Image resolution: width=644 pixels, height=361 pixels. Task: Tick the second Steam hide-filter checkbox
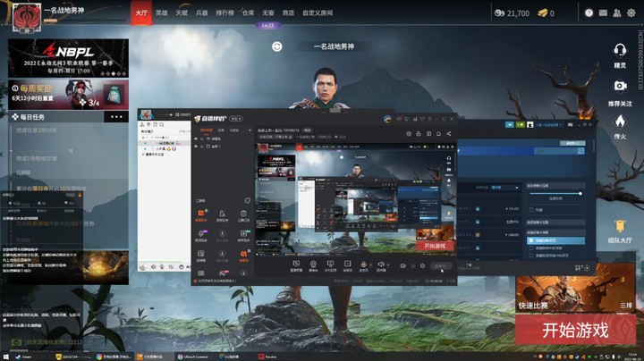pyautogui.click(x=531, y=248)
